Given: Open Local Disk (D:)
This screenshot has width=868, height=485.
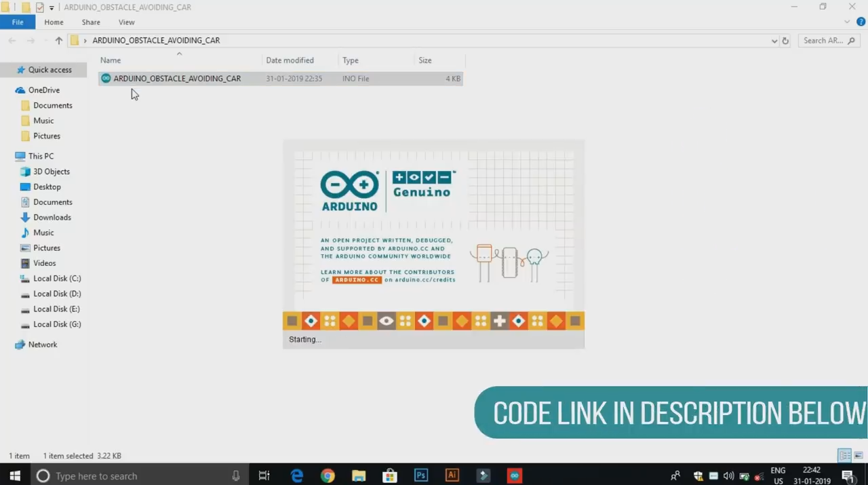Looking at the screenshot, I should pos(57,294).
